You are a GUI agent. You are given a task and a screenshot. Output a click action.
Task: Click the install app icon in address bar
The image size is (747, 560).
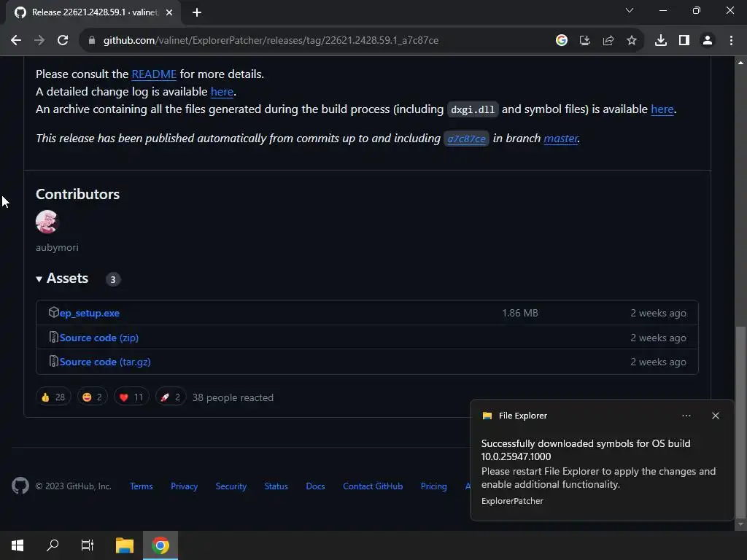pos(584,41)
